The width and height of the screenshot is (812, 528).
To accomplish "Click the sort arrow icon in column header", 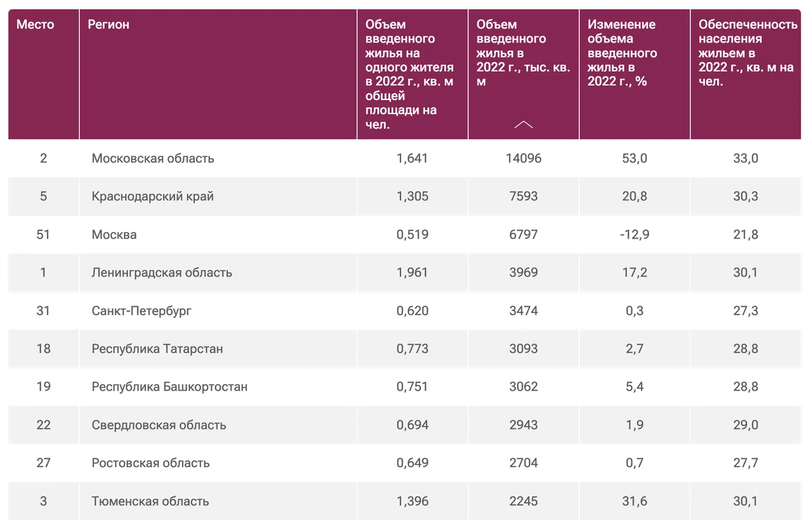I will tap(523, 124).
